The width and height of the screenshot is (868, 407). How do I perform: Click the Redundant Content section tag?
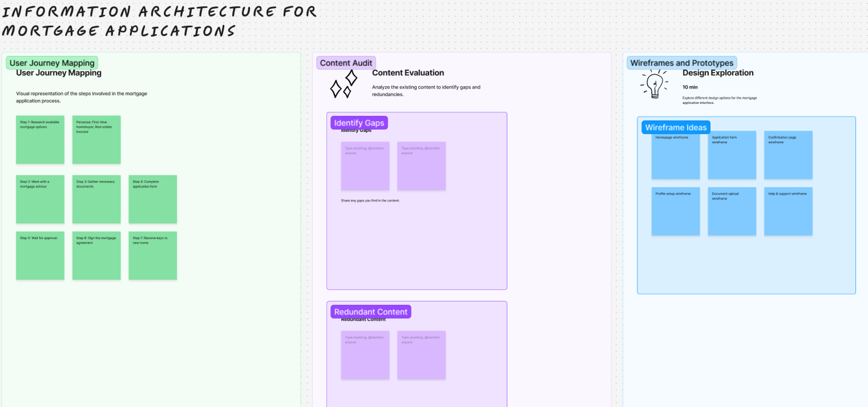tap(370, 312)
